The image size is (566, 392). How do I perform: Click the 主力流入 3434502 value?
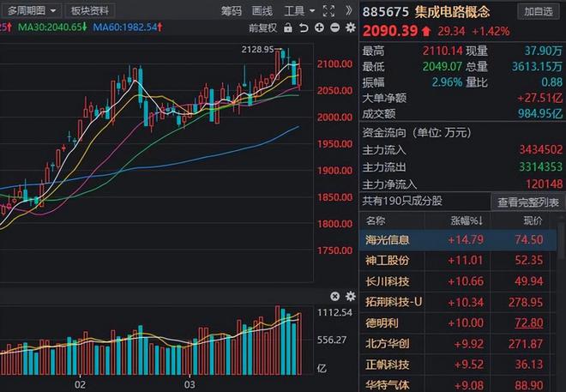tap(541, 149)
